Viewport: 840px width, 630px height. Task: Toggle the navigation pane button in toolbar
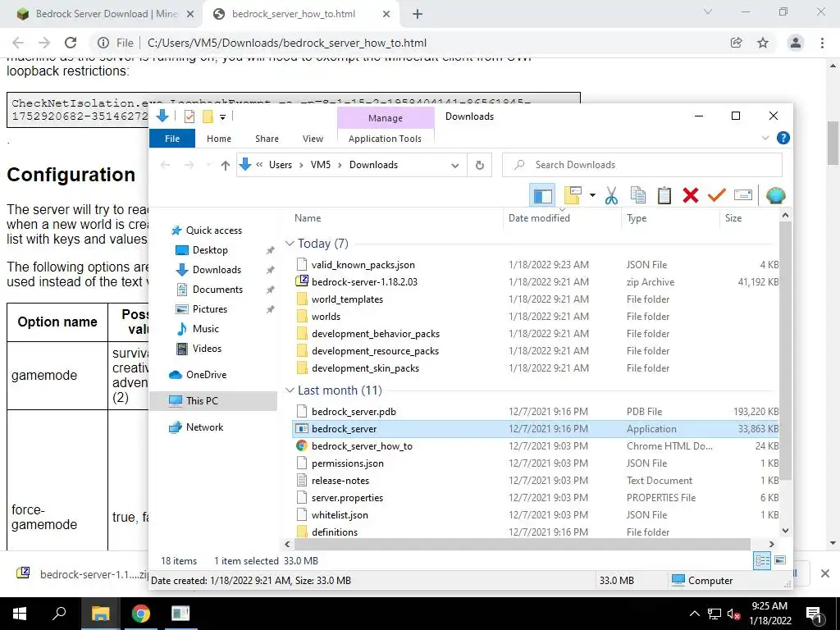[542, 195]
